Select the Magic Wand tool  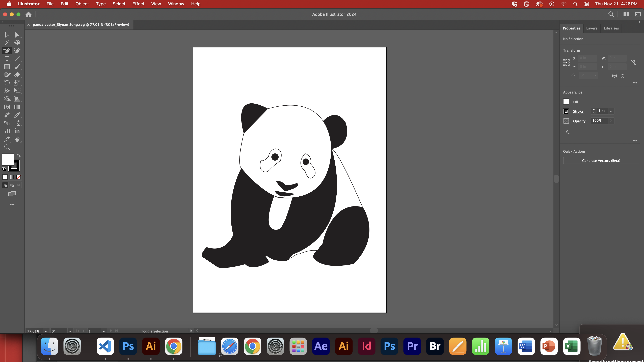(7, 43)
